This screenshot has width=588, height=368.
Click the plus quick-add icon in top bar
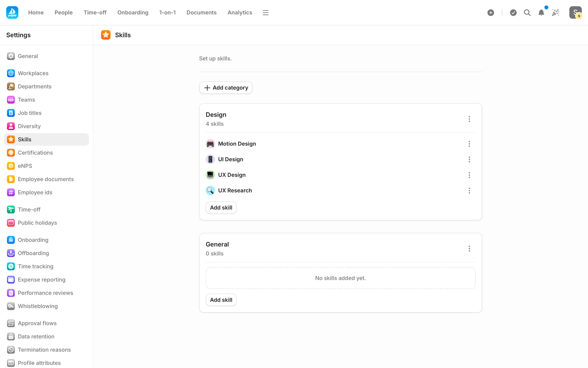tap(491, 13)
